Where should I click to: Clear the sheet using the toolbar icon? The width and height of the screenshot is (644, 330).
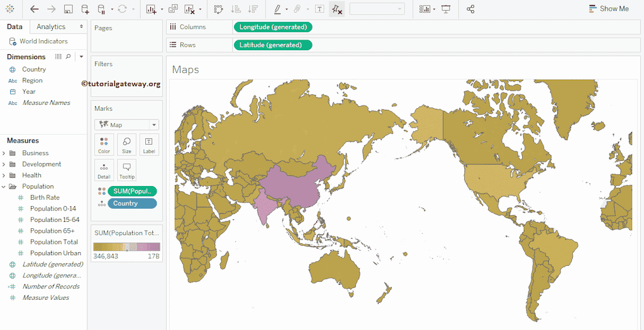pos(189,9)
